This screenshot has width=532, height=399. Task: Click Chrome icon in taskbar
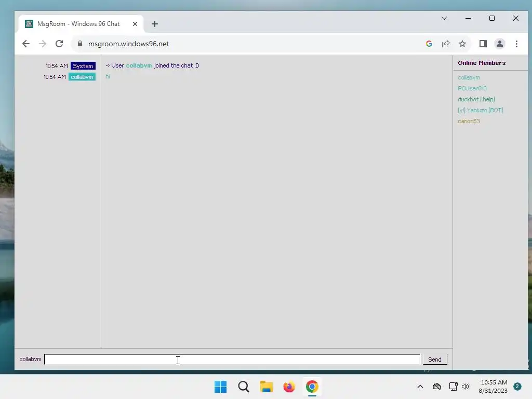[312, 387]
